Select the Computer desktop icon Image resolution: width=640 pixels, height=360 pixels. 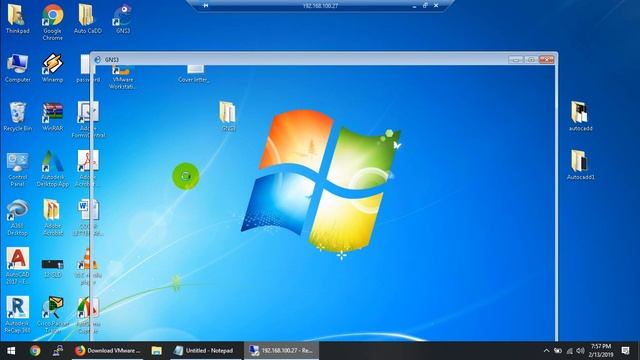(x=18, y=68)
